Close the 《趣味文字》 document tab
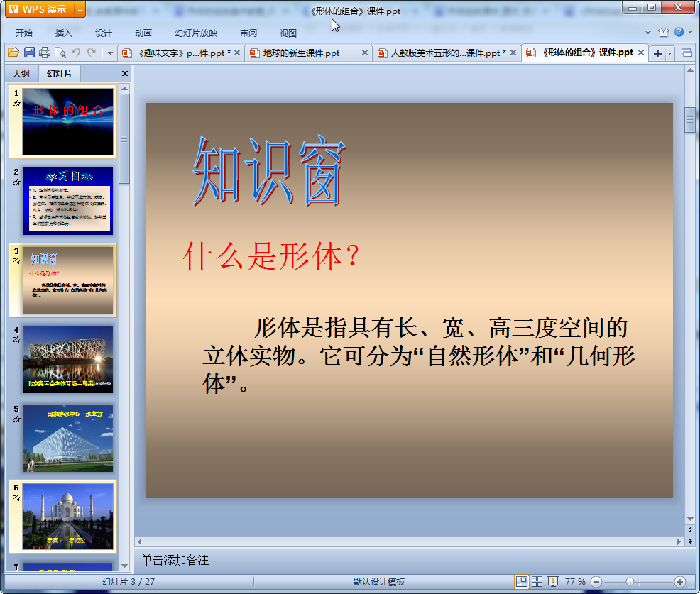This screenshot has width=700, height=594. pyautogui.click(x=237, y=53)
